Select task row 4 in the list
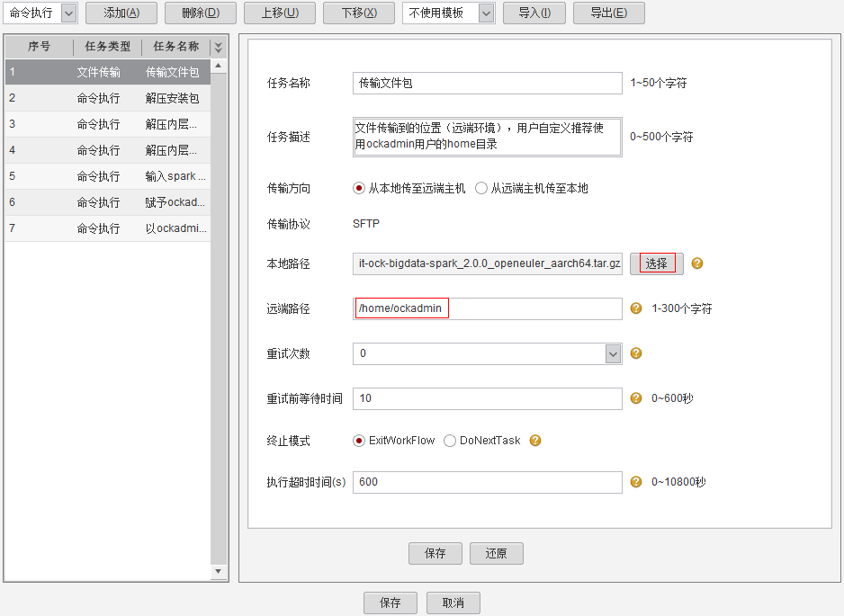Screen dimensions: 844x616 pos(108,150)
